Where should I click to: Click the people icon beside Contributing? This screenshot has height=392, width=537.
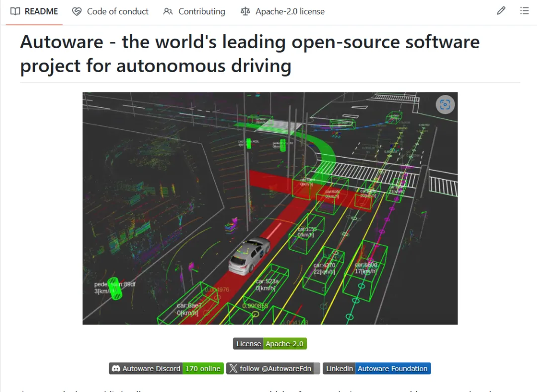click(168, 11)
